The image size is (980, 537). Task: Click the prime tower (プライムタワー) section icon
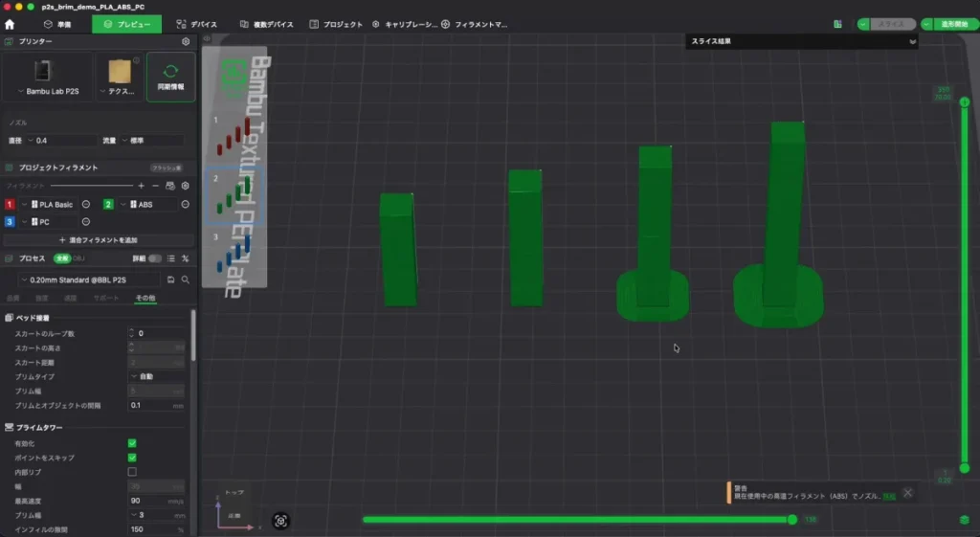pos(10,427)
